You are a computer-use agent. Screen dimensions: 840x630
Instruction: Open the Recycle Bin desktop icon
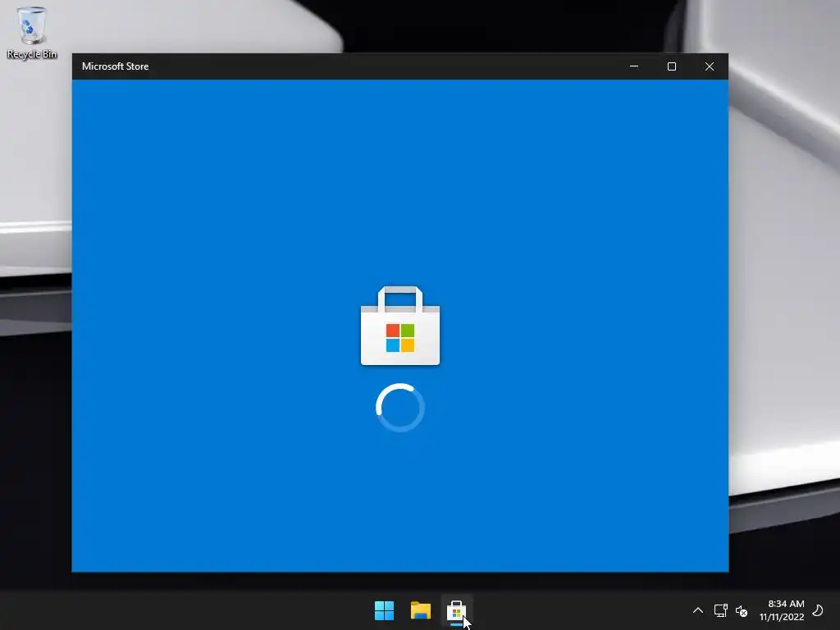(x=32, y=32)
